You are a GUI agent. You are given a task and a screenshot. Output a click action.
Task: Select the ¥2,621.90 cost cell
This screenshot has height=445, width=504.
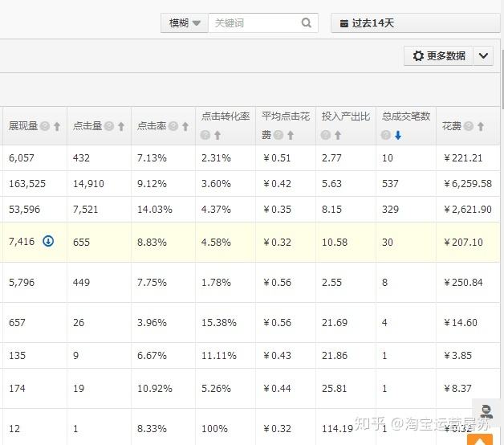[x=468, y=210]
